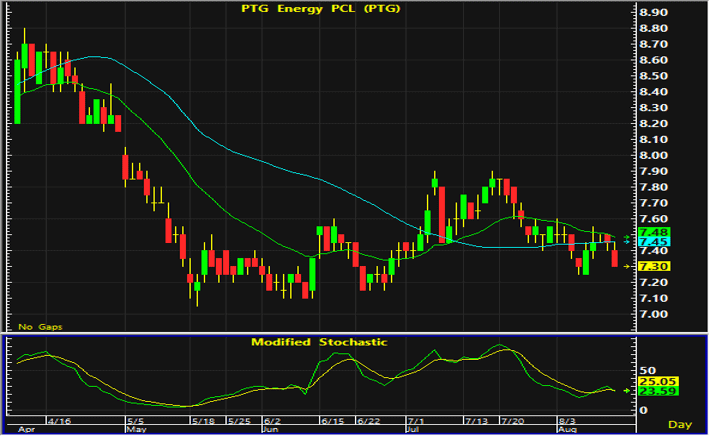The width and height of the screenshot is (710, 436).
Task: Select the 5/18 date marker
Action: pyautogui.click(x=203, y=421)
